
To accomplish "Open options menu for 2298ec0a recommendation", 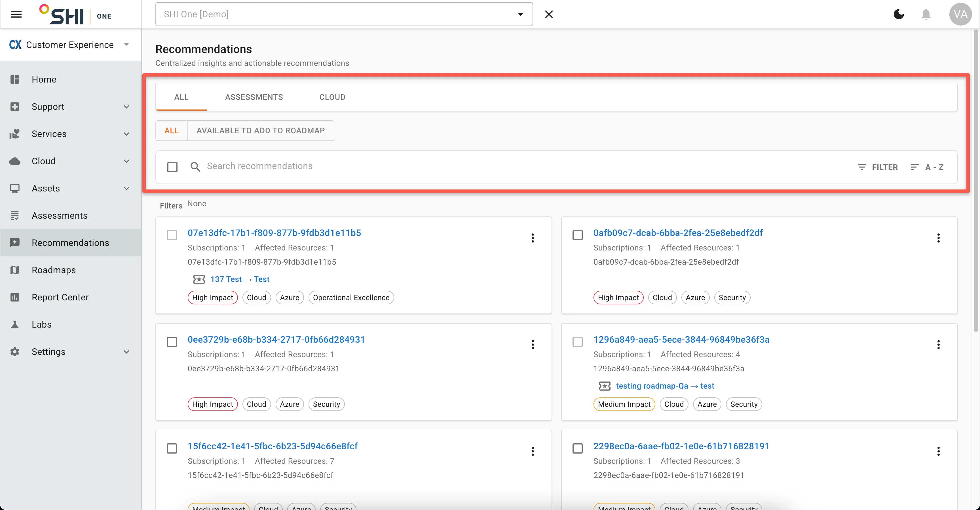I will pyautogui.click(x=938, y=451).
